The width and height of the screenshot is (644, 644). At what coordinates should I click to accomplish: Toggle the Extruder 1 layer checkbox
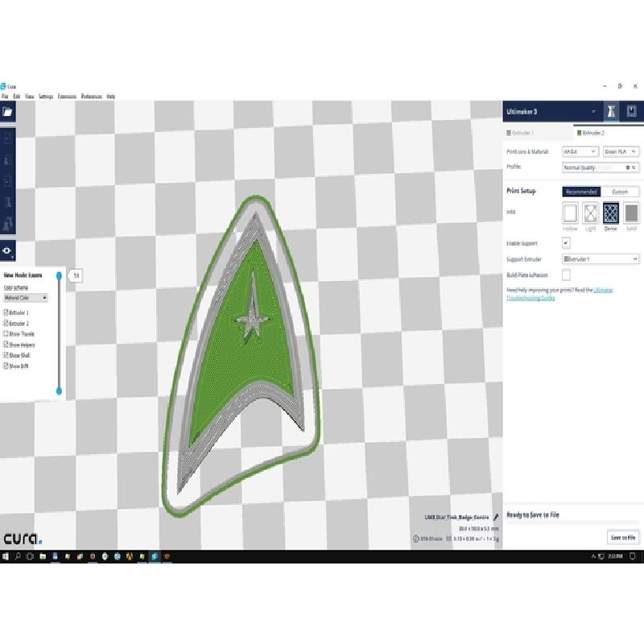click(6, 312)
